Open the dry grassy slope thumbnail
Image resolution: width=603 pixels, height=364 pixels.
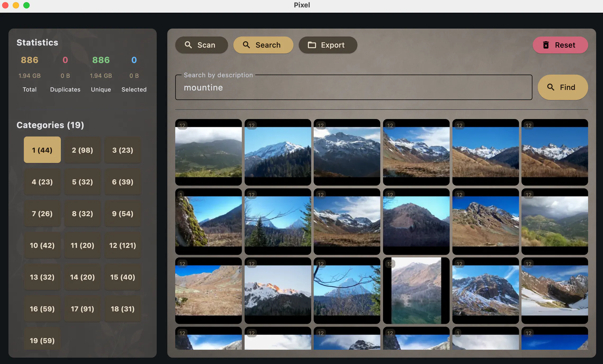pyautogui.click(x=209, y=291)
